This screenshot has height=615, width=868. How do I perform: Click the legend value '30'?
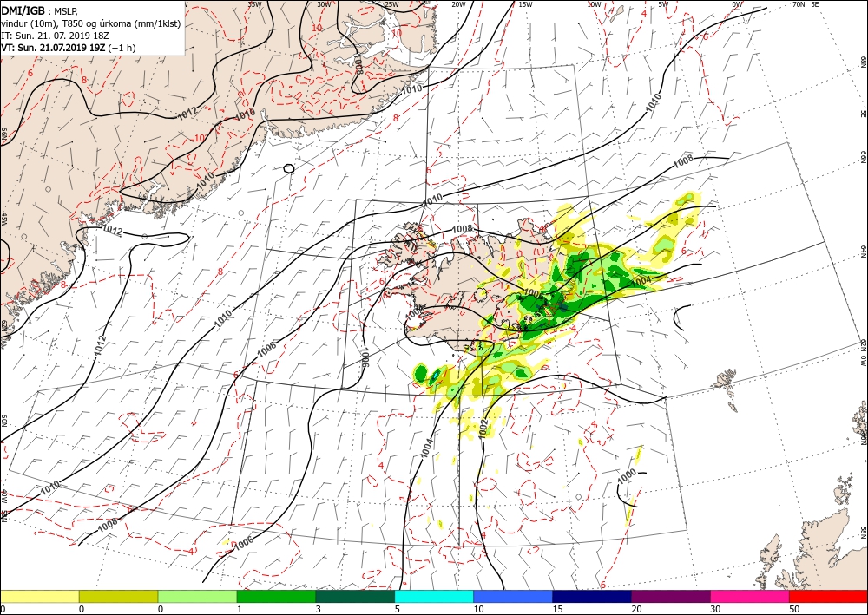715,609
